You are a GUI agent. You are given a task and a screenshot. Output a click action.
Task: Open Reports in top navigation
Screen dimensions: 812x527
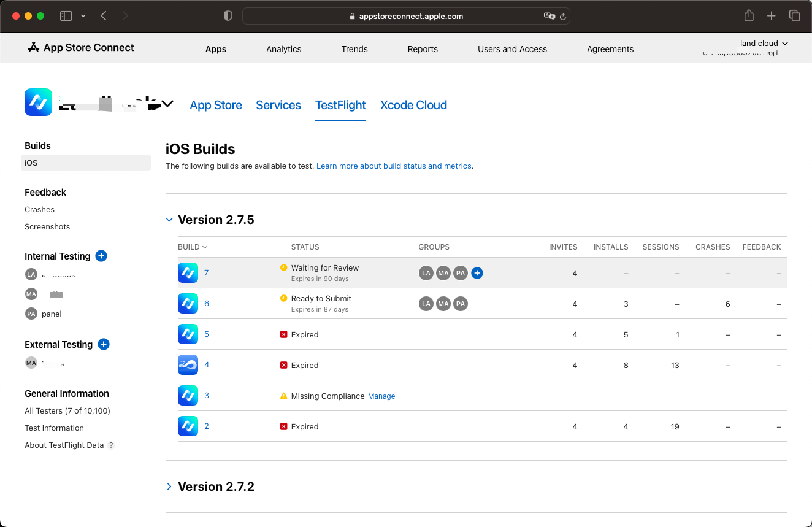423,49
